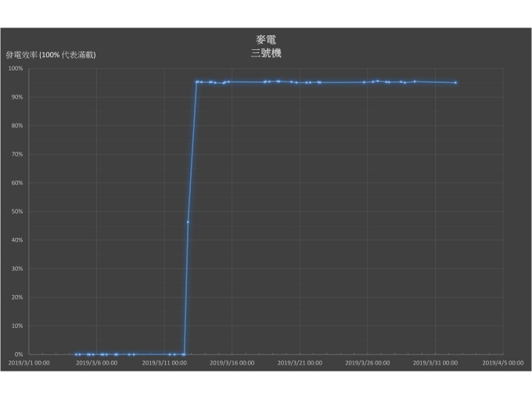
Task: Click the chart title 麥電
Action: [x=265, y=40]
